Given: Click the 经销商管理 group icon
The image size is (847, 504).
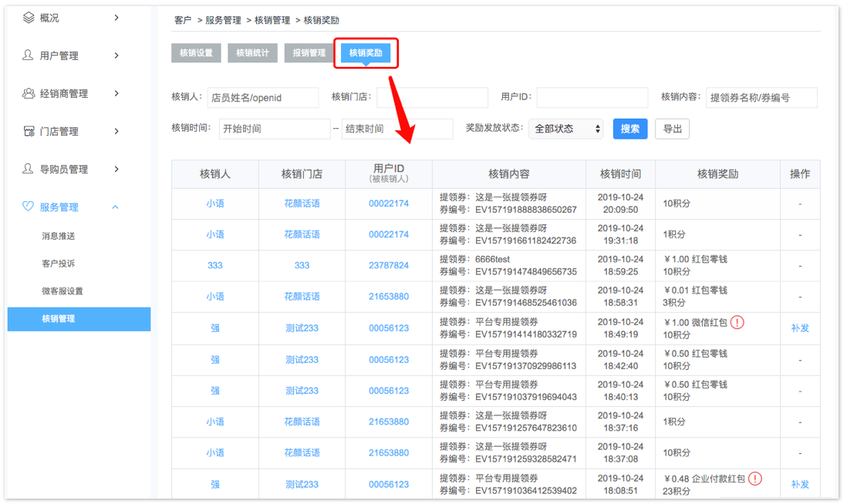Looking at the screenshot, I should coord(29,93).
